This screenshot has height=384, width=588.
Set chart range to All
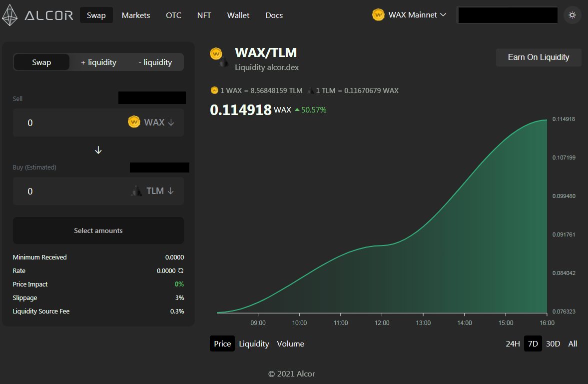click(x=573, y=344)
